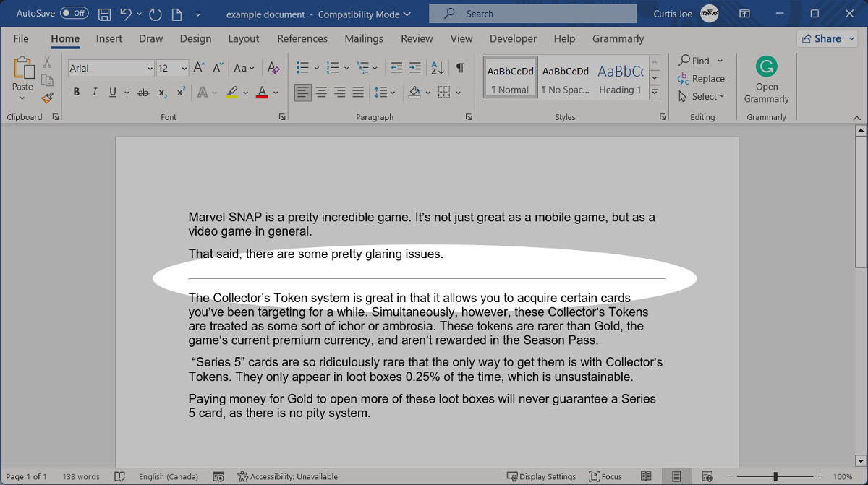Click the Redo icon in title bar
The width and height of the screenshot is (868, 485).
click(155, 14)
